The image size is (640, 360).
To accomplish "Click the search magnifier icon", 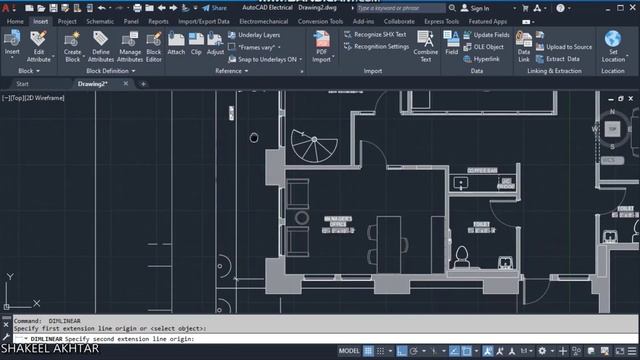I will click(x=452, y=8).
